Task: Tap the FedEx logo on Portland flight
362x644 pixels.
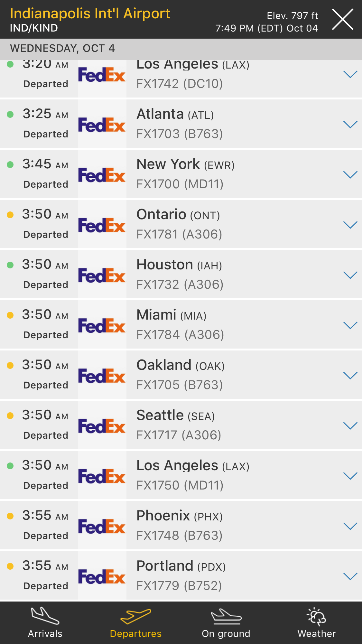Action: 102,576
